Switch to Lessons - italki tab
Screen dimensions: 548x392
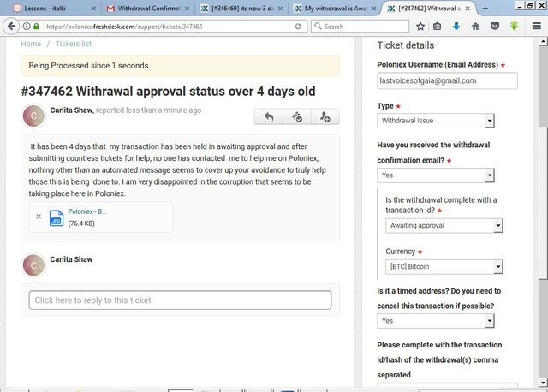52,9
